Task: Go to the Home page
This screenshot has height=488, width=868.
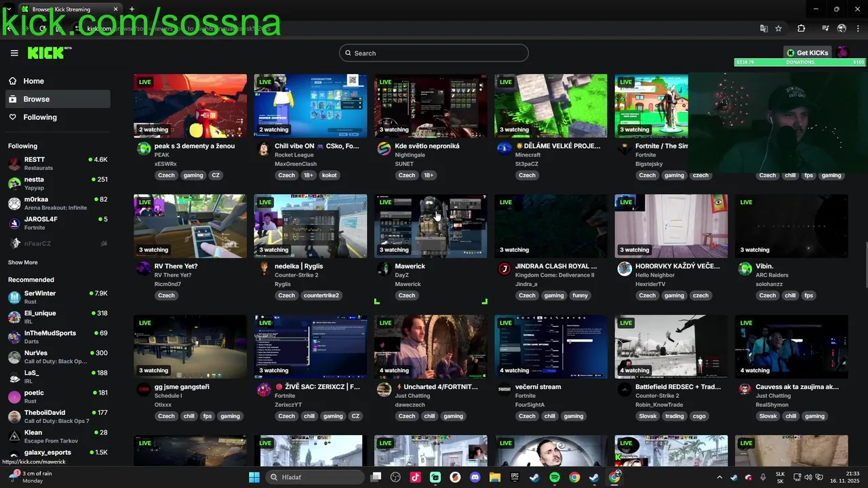Action: click(57, 81)
